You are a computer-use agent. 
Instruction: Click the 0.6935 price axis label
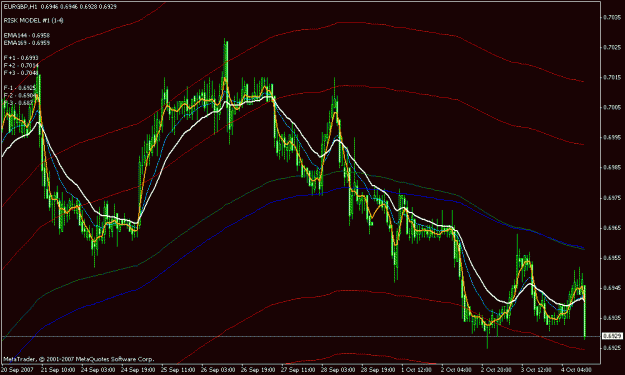[611, 318]
